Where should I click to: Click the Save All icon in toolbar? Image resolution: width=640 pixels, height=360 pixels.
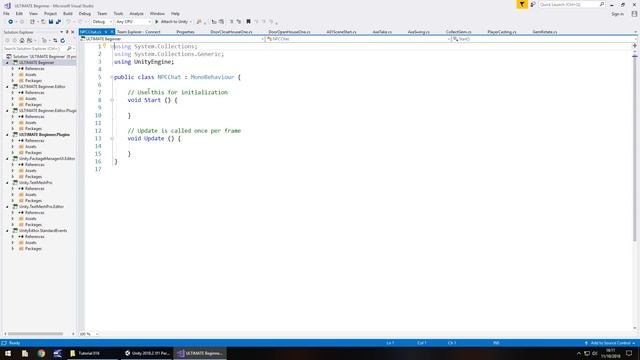(58, 22)
